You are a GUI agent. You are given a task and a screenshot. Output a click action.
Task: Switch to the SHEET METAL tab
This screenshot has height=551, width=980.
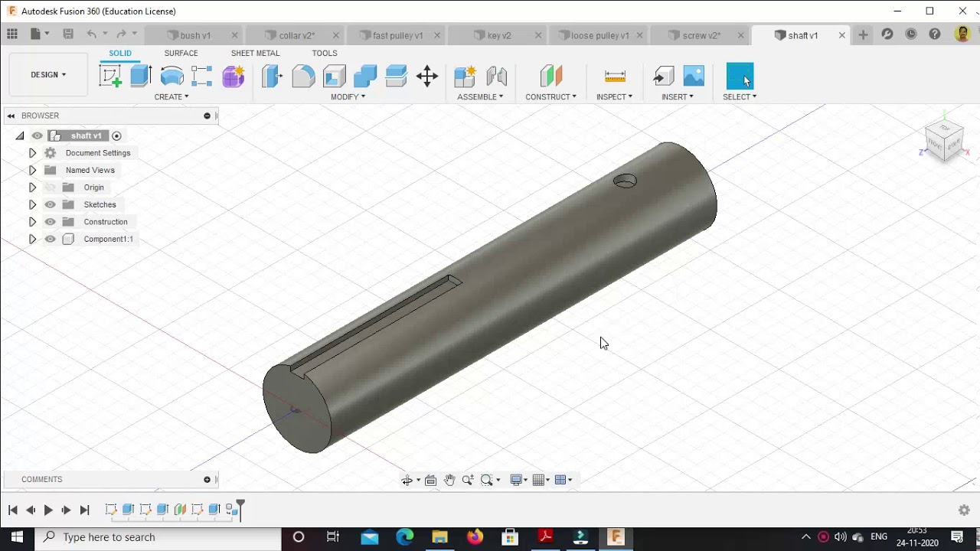pyautogui.click(x=255, y=53)
